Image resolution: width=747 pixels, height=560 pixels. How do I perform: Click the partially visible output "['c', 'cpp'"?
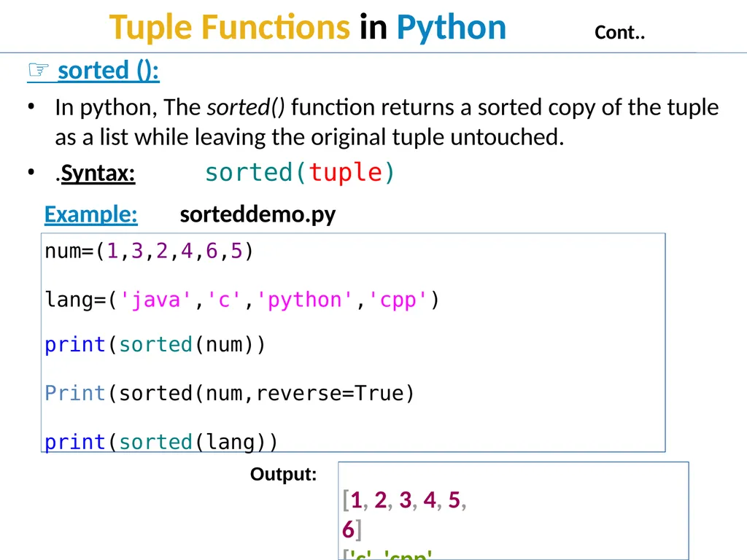click(x=387, y=554)
